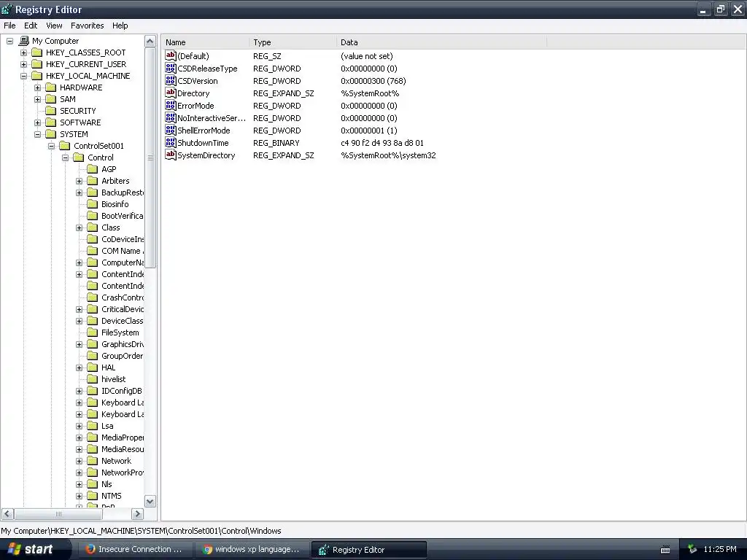The width and height of the screenshot is (747, 560).
Task: Select the Nls folder icon
Action: coord(93,484)
